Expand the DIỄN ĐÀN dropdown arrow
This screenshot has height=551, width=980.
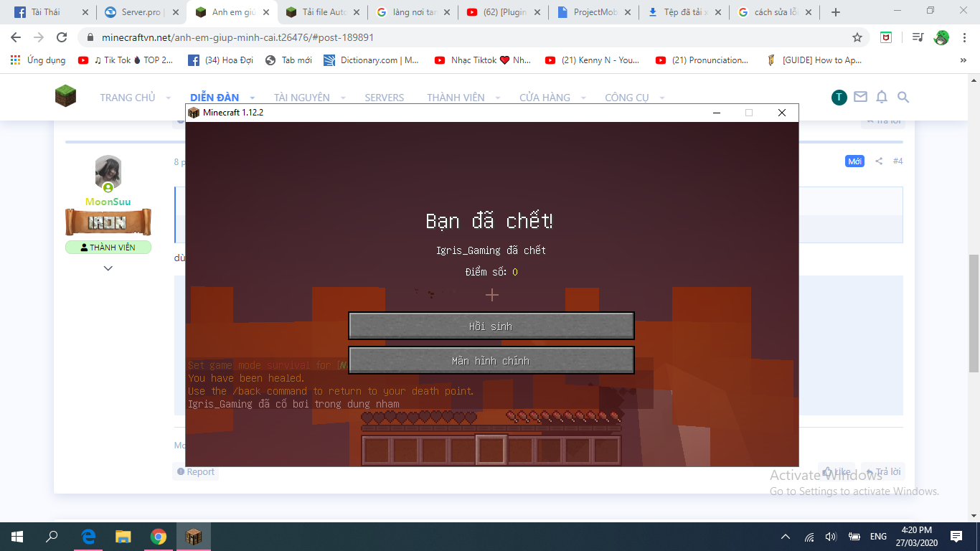coord(253,98)
